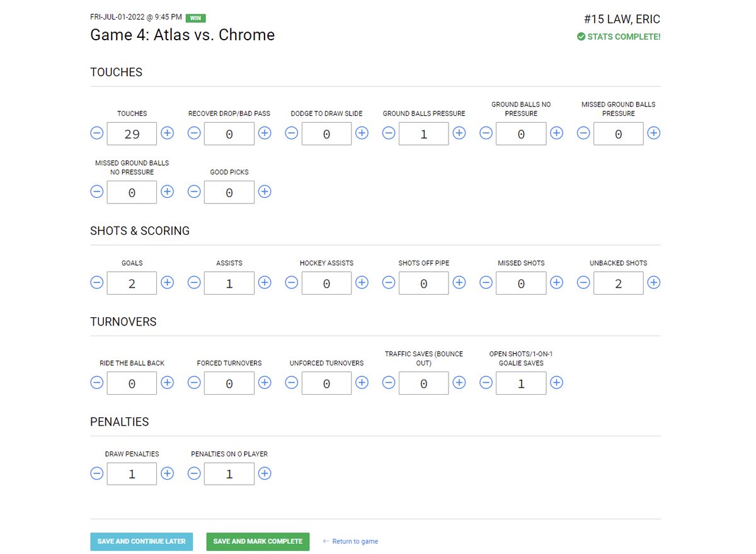
Task: Increase Missed Ground Balls Pressure
Action: (x=654, y=133)
